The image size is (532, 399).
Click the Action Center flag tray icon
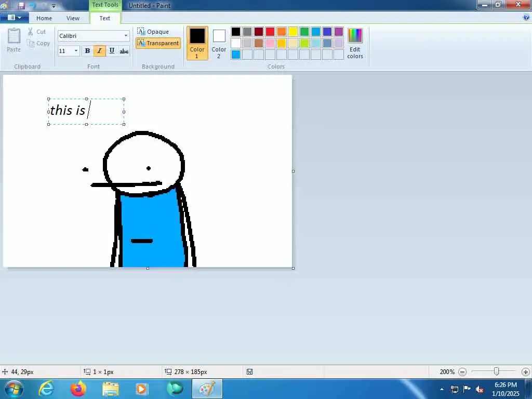tap(467, 389)
